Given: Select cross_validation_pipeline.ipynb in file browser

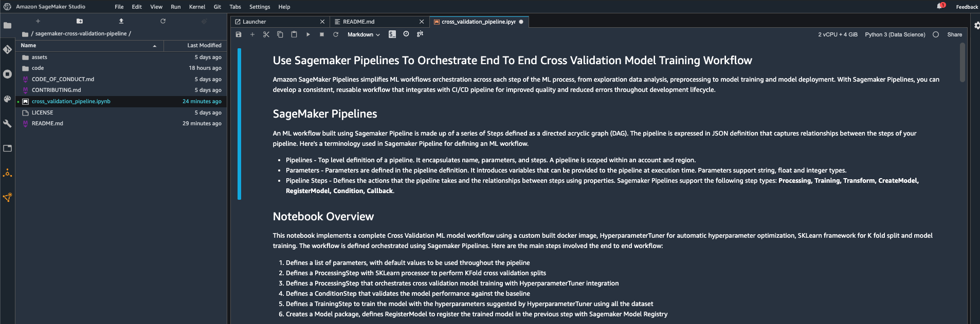Looking at the screenshot, I should (121, 102).
